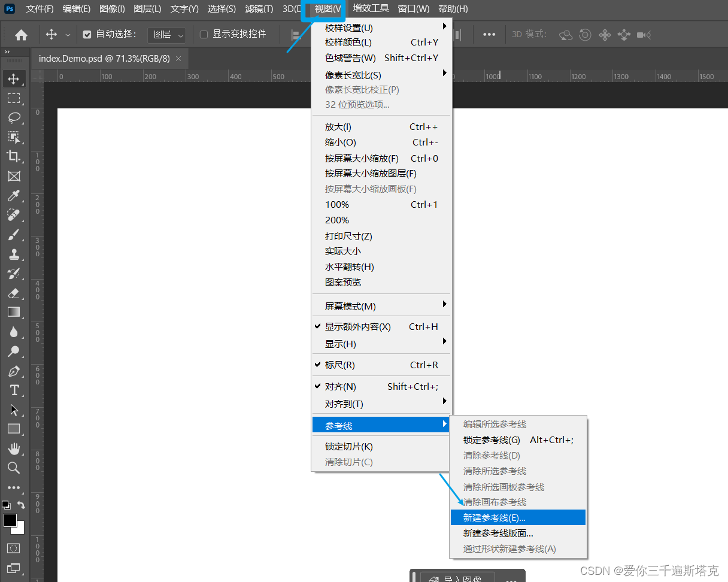Select the History Brush tool
The height and width of the screenshot is (582, 728).
14,274
